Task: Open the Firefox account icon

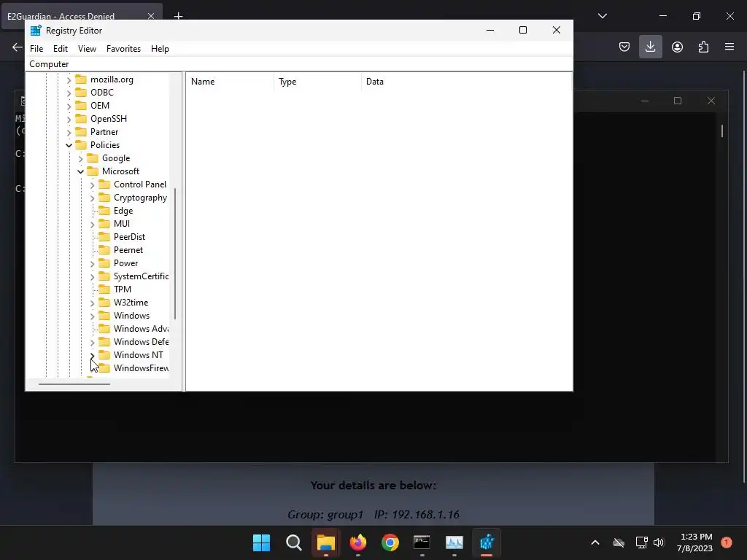Action: (x=677, y=47)
